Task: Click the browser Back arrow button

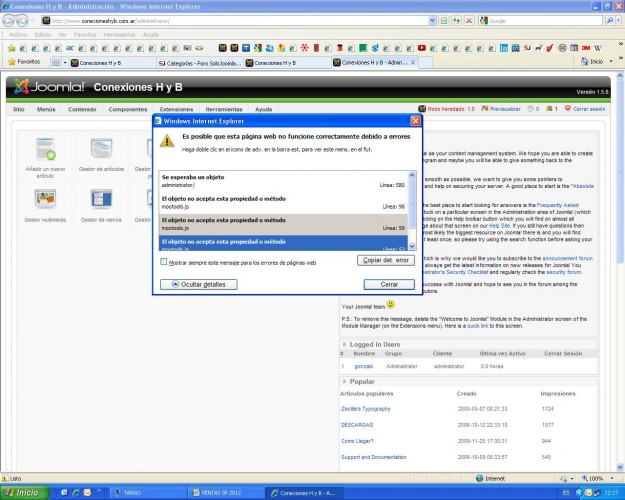Action: pos(8,20)
